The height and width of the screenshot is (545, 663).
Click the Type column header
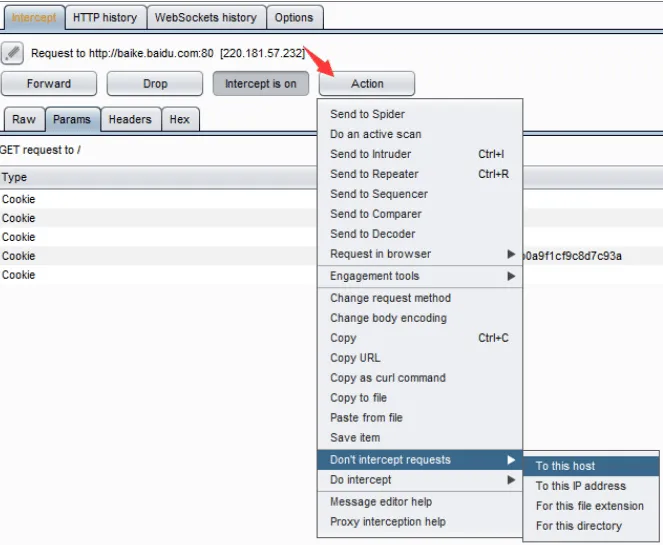tap(159, 177)
